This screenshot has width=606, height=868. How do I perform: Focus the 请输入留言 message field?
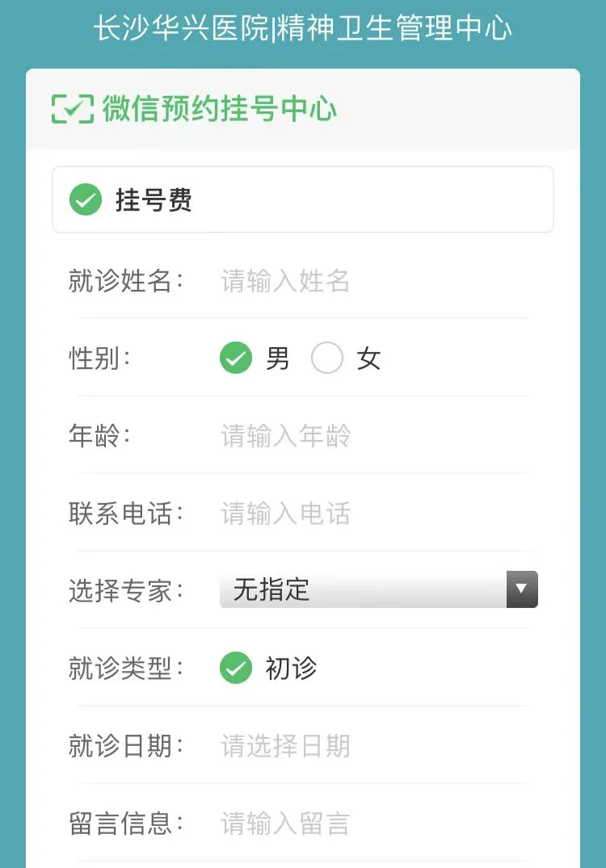click(374, 823)
